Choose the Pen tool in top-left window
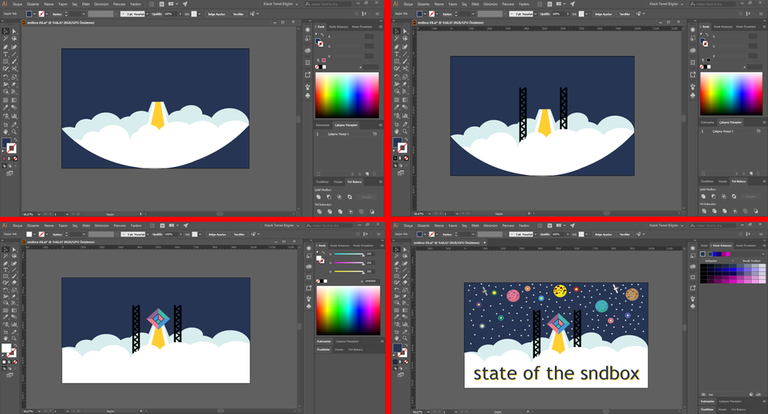This screenshot has height=414, width=768. pyautogui.click(x=6, y=47)
